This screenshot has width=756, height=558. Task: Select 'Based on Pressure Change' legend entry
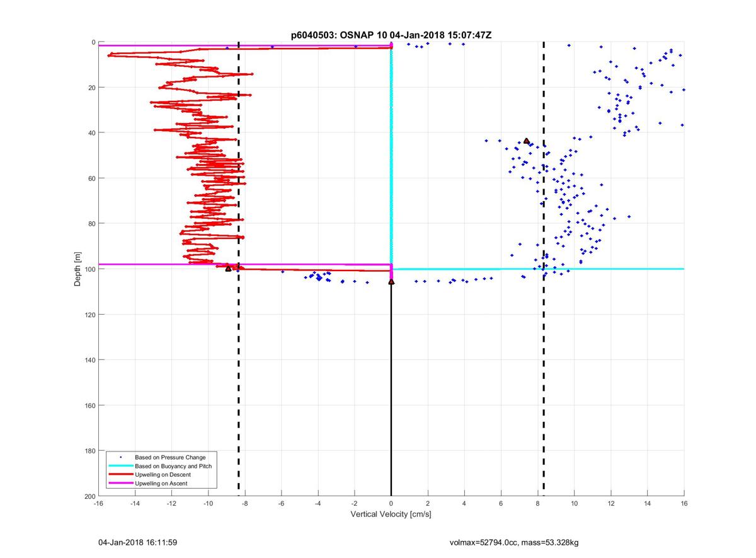pyautogui.click(x=170, y=457)
